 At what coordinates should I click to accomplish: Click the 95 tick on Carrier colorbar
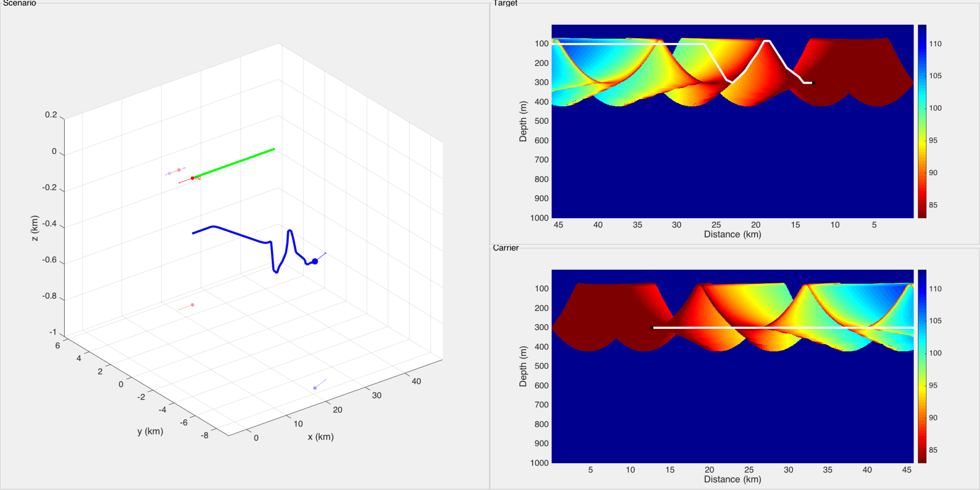933,385
